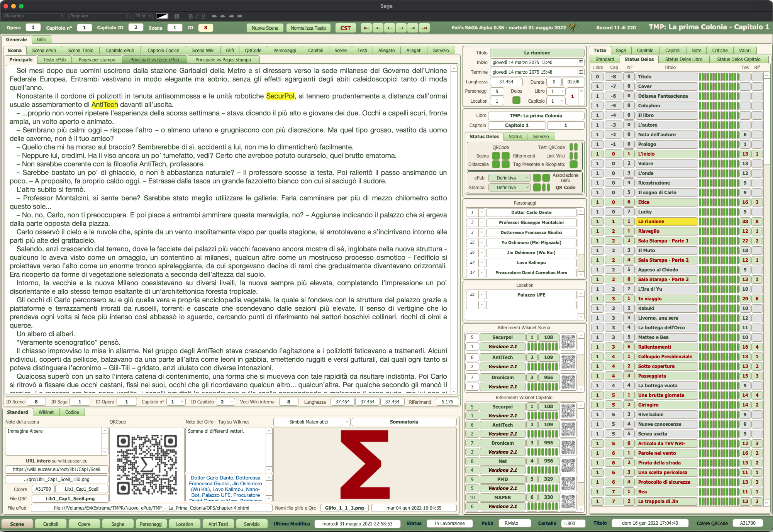Expand the Simboli Matematici dropdown
The height and width of the screenshot is (532, 773).
click(x=312, y=422)
